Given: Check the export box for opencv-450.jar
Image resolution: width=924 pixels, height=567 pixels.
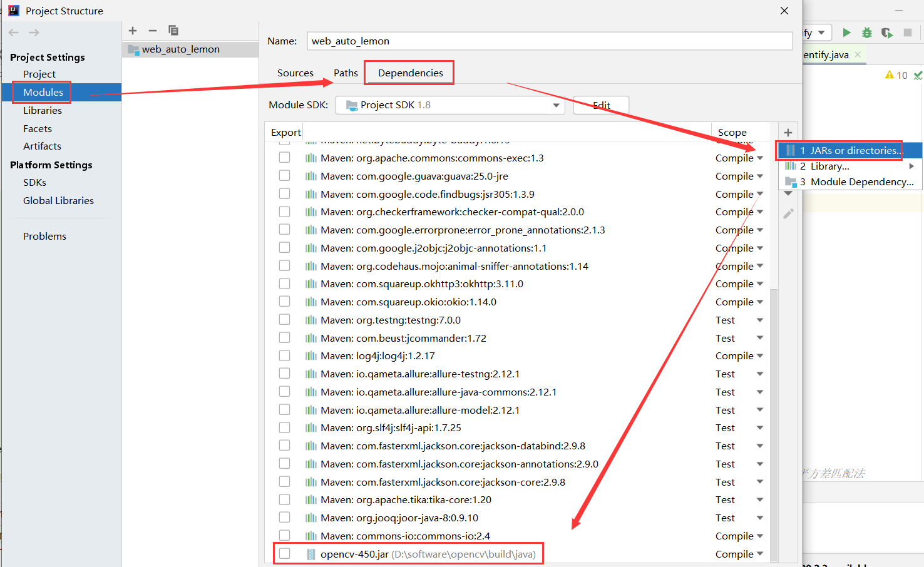Looking at the screenshot, I should coord(285,554).
